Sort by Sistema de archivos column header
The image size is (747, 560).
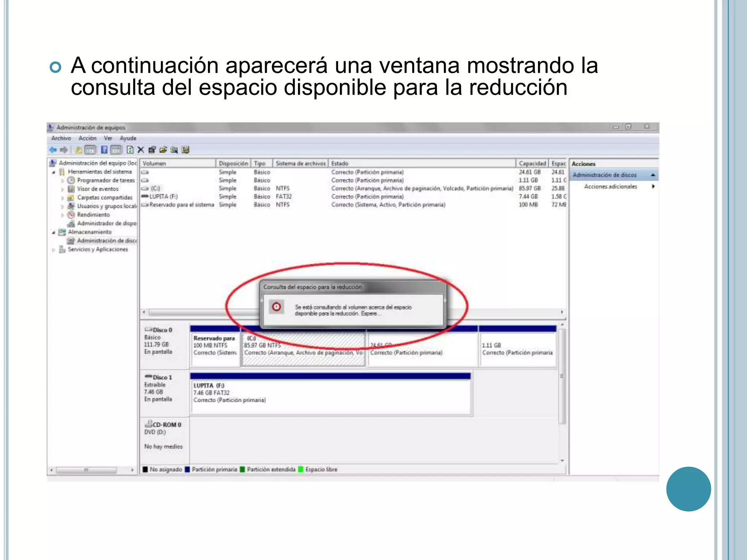coord(301,163)
